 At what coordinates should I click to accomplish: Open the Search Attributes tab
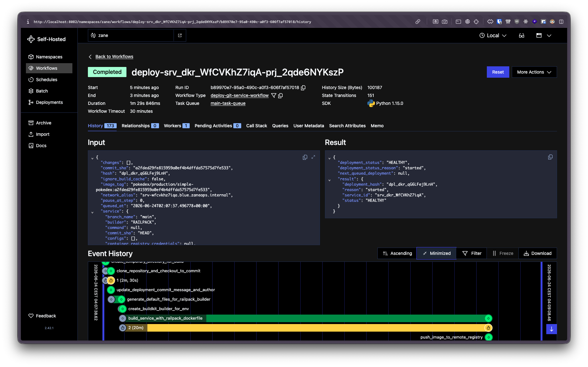(x=347, y=126)
